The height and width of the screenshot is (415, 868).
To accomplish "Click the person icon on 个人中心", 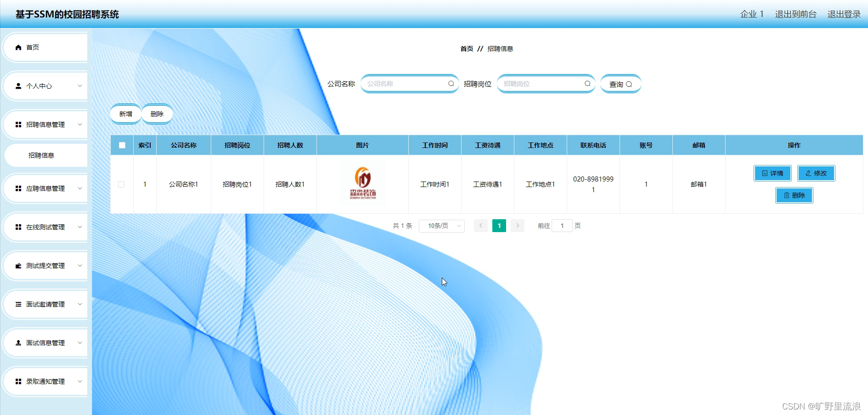I will pyautogui.click(x=18, y=85).
